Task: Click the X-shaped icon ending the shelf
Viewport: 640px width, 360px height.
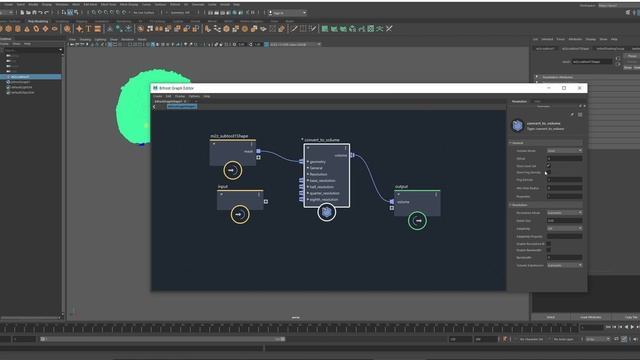Action: pyautogui.click(x=389, y=29)
